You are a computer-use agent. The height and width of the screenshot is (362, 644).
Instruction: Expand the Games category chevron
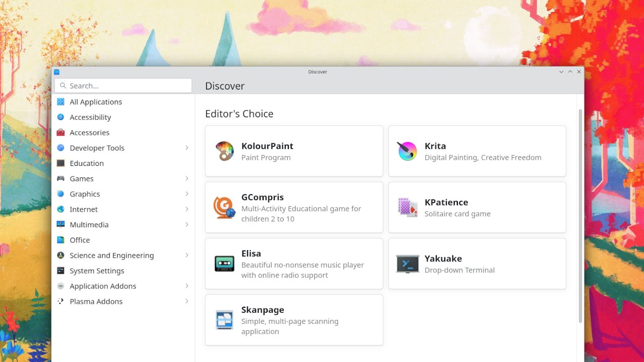click(187, 178)
